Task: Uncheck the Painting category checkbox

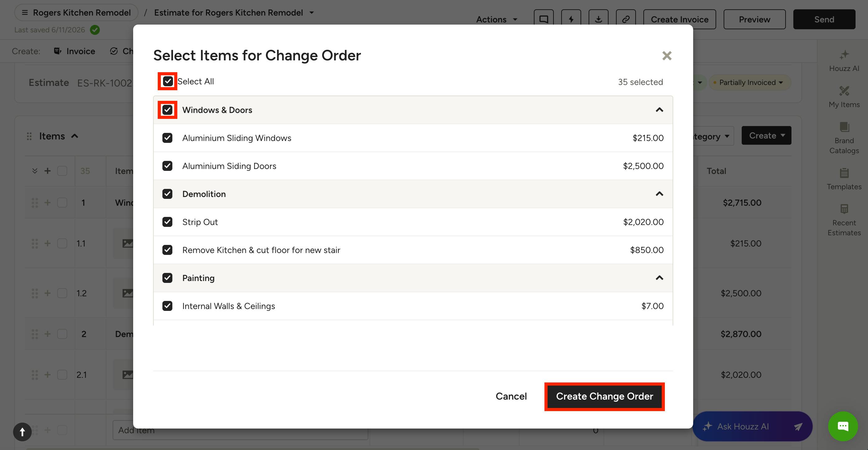Action: click(167, 278)
